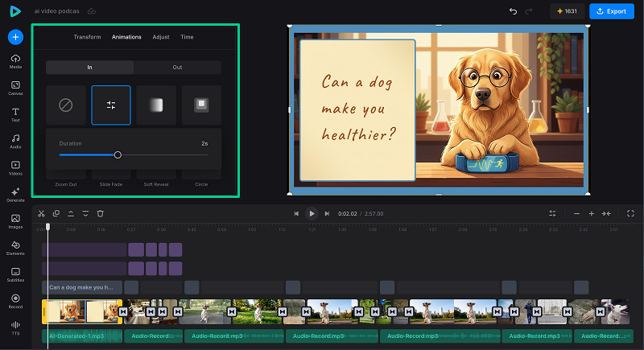Open the Audio sidebar panel
Screen dimensions: 644x350
point(15,141)
